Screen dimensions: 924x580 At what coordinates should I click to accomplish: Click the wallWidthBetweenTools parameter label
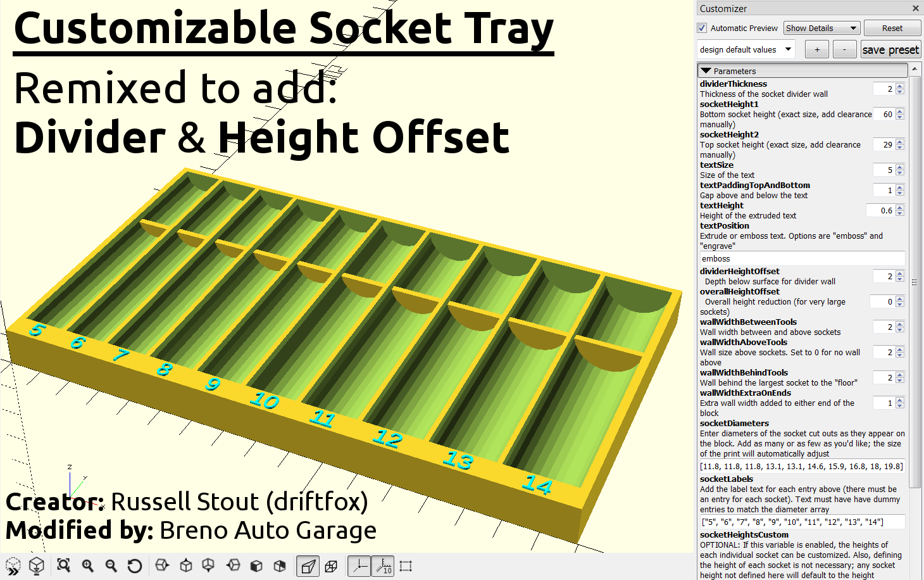pyautogui.click(x=748, y=322)
